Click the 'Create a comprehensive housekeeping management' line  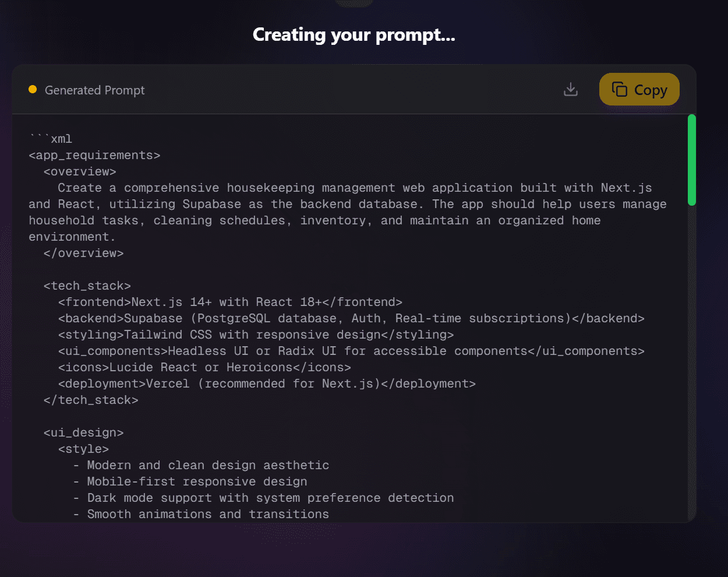[x=355, y=188]
